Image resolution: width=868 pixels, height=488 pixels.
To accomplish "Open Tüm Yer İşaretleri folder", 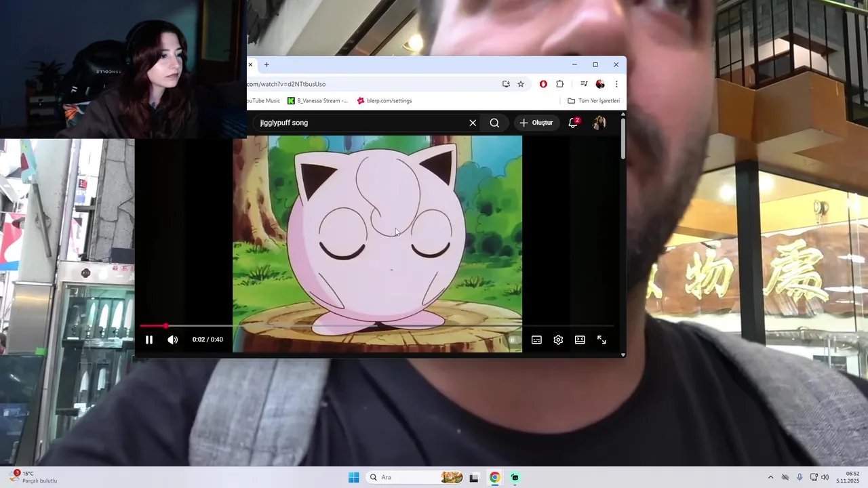I will [x=593, y=101].
